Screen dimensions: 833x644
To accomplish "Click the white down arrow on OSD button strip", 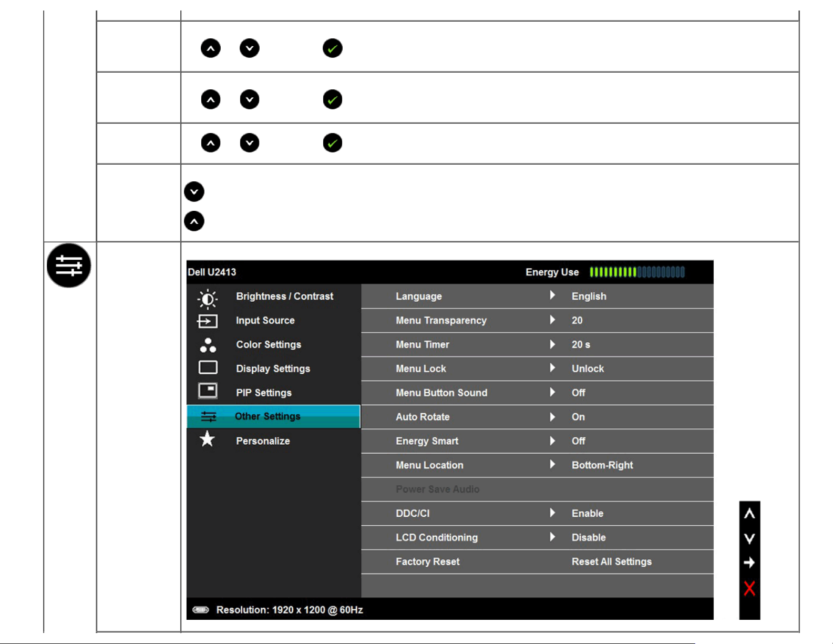I will pyautogui.click(x=749, y=538).
